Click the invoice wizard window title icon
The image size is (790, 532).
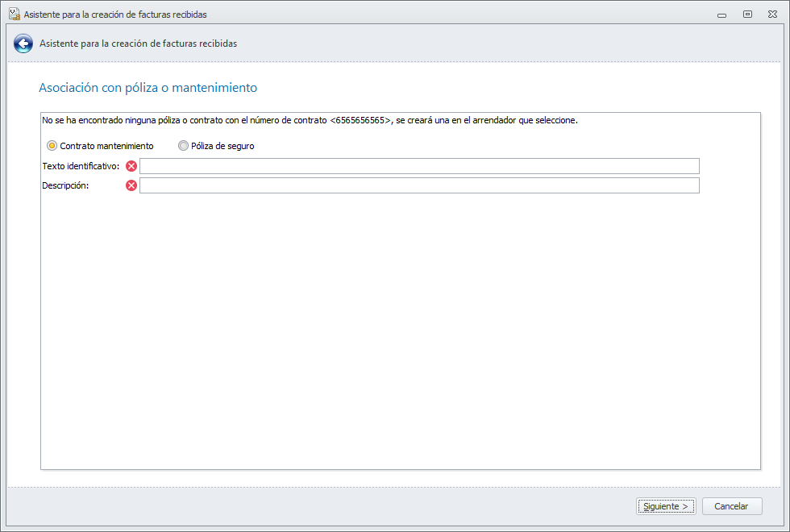(x=15, y=15)
